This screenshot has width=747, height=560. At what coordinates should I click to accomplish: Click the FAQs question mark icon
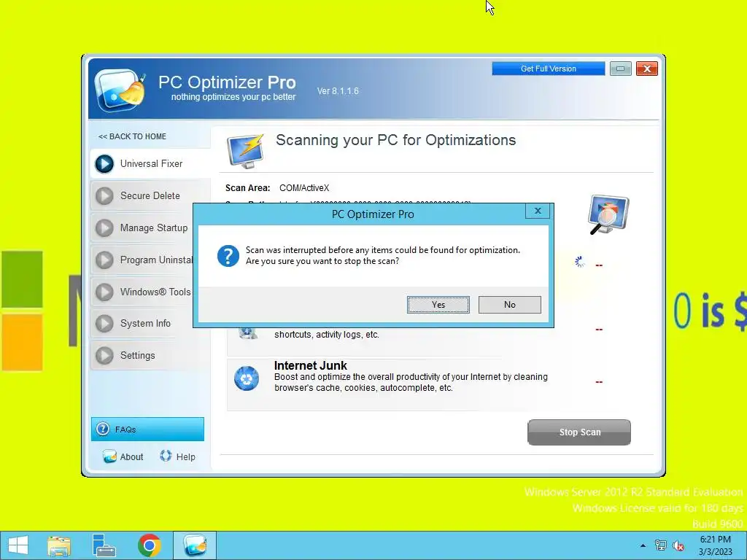(x=102, y=429)
